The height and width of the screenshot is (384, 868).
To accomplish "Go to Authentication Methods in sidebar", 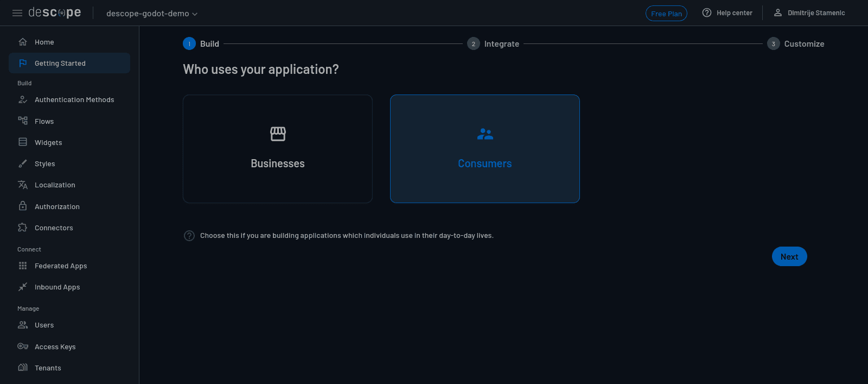I will click(x=74, y=100).
